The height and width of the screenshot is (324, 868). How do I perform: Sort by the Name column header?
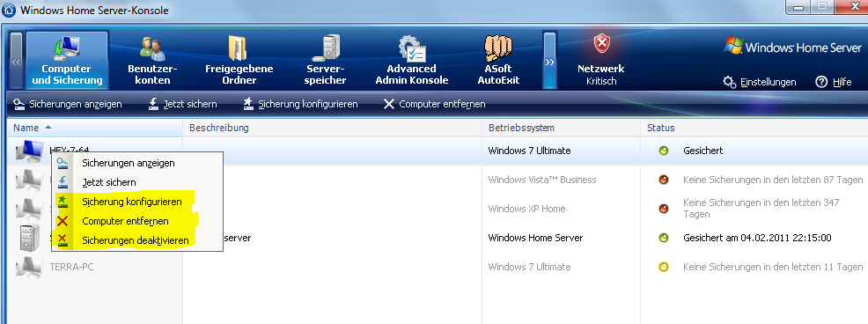pyautogui.click(x=95, y=128)
